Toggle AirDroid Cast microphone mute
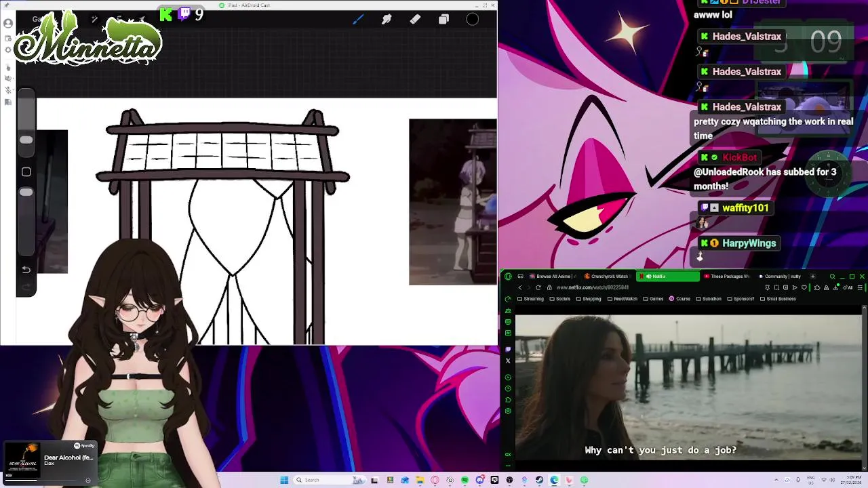Image resolution: width=868 pixels, height=488 pixels. (x=8, y=90)
